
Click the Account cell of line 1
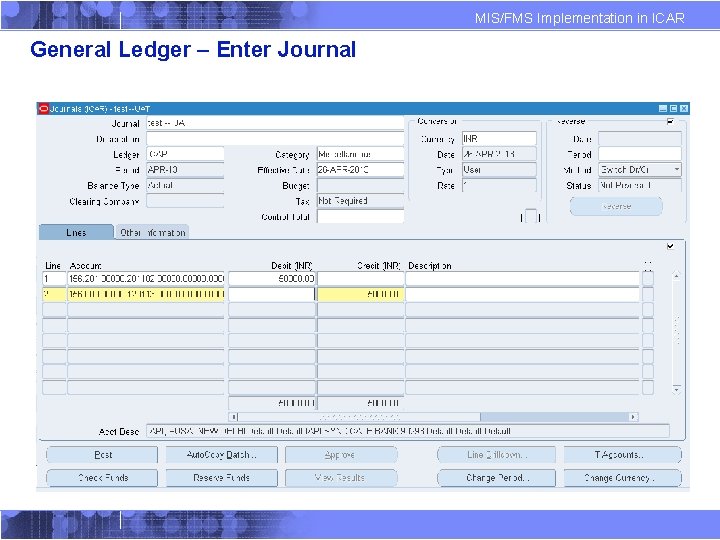146,279
